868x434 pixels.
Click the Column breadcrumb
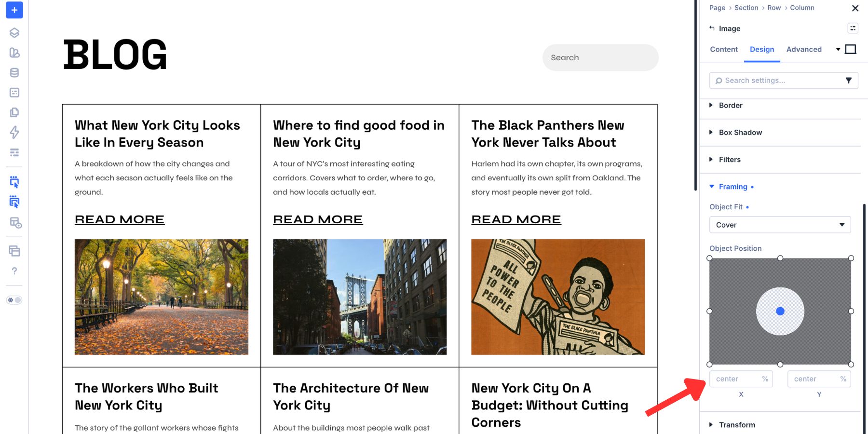click(802, 8)
